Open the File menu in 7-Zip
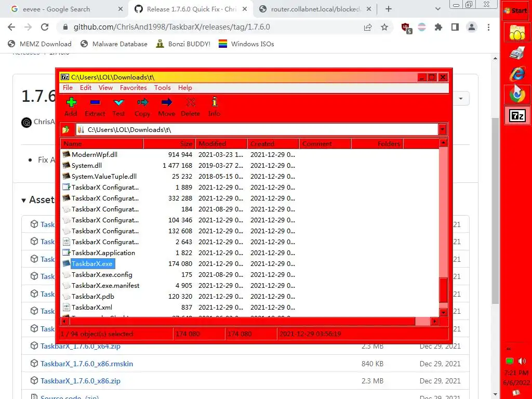 tap(68, 87)
